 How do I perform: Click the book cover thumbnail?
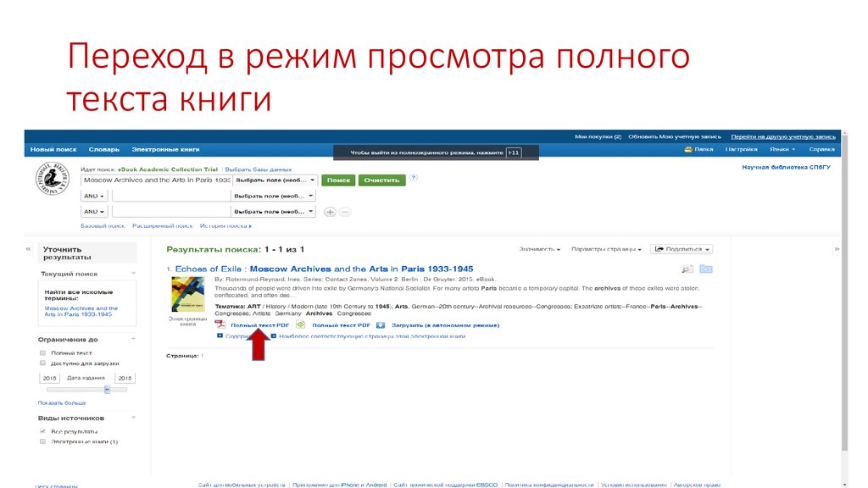[187, 294]
